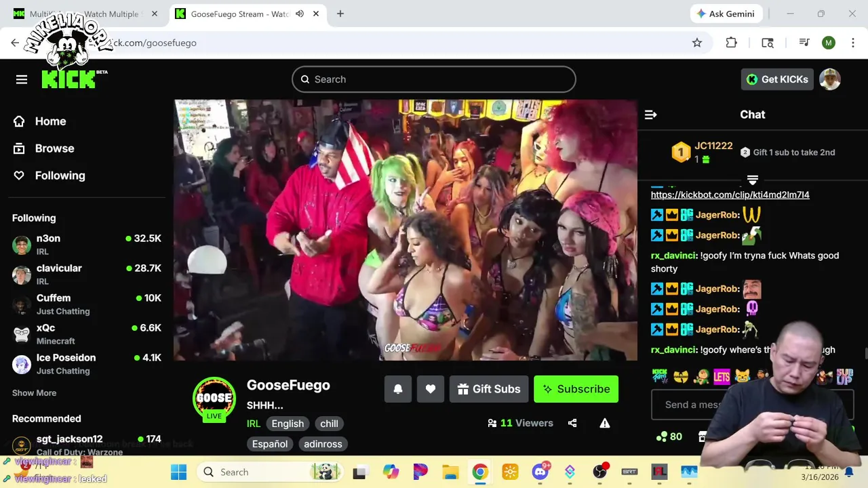
Task: Click the chill tag
Action: coord(330,424)
